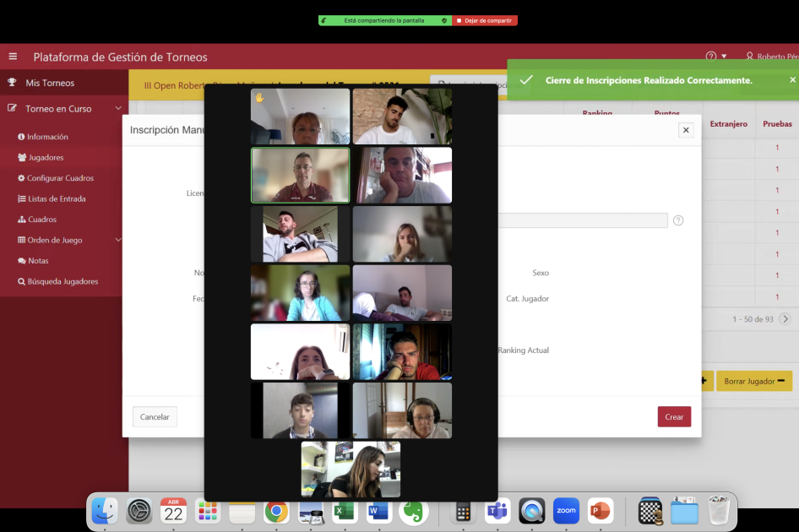Go to the next page of players
Image resolution: width=799 pixels, height=532 pixels.
point(785,319)
